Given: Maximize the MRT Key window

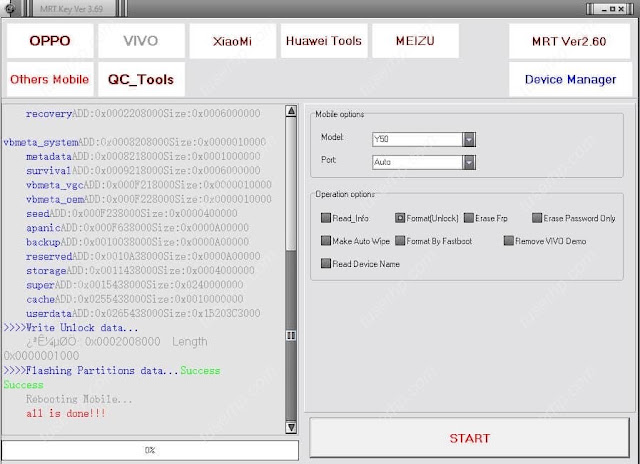Looking at the screenshot, I should tap(613, 9).
